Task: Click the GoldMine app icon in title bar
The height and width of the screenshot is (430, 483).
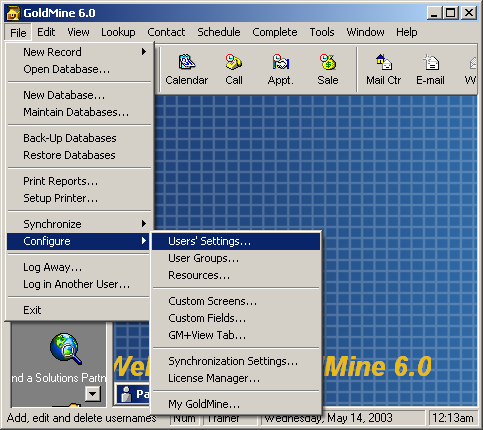Action: pyautogui.click(x=13, y=13)
